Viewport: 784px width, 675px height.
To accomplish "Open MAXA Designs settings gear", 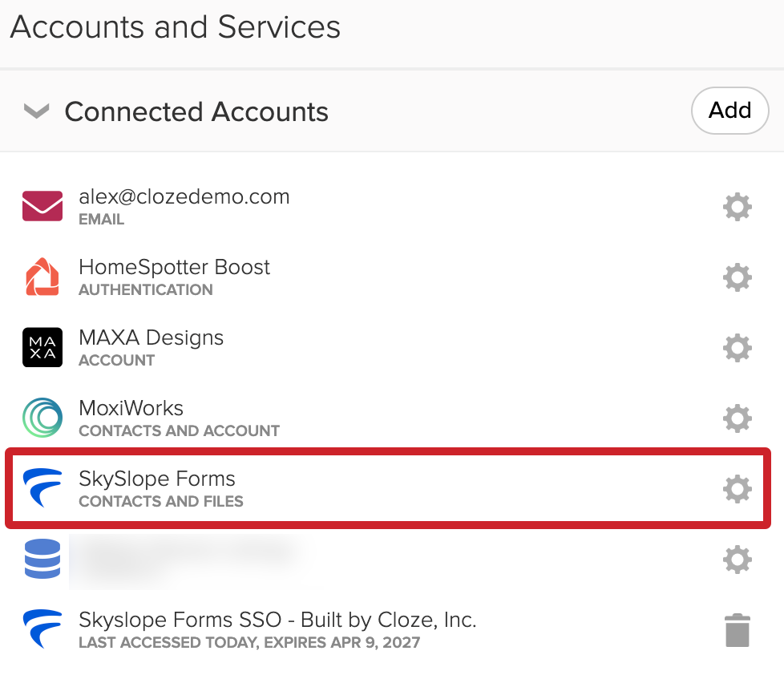I will pos(737,348).
